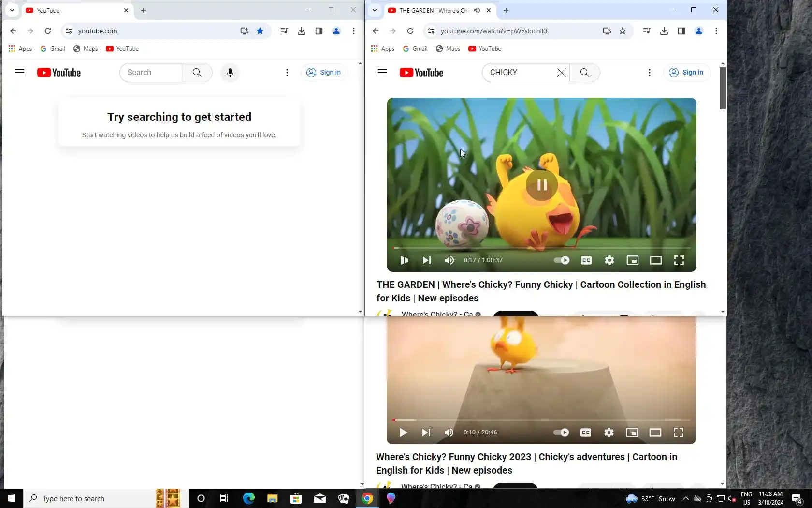Click Sign in on left YouTube window

pos(324,73)
